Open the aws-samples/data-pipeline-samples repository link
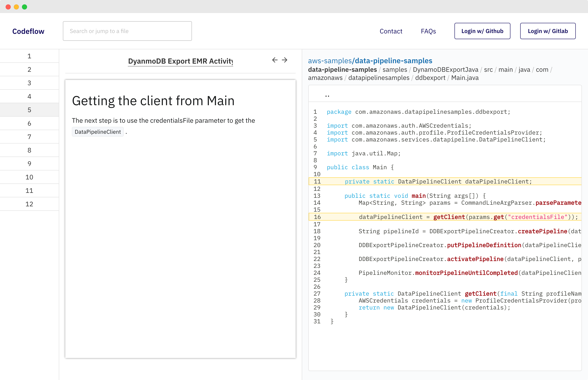This screenshot has width=588, height=380. 370,61
